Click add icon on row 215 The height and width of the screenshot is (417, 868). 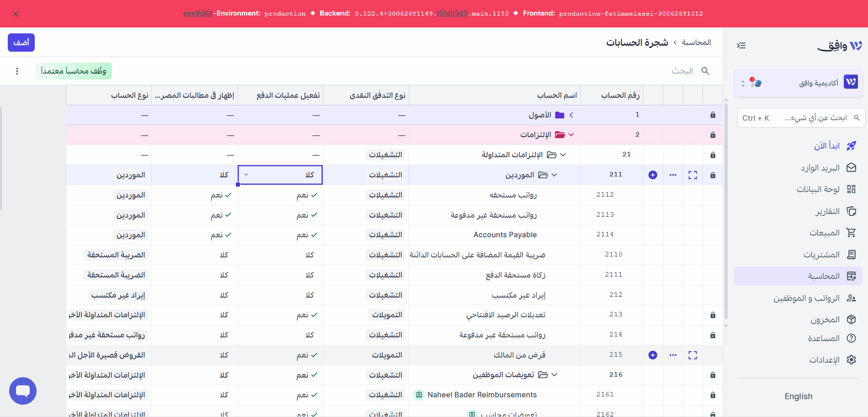pyautogui.click(x=653, y=355)
